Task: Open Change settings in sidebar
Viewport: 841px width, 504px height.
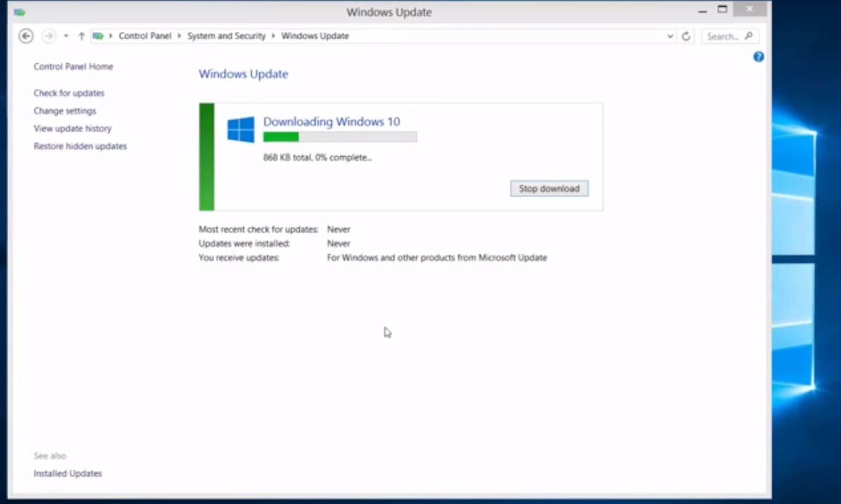Action: tap(65, 111)
